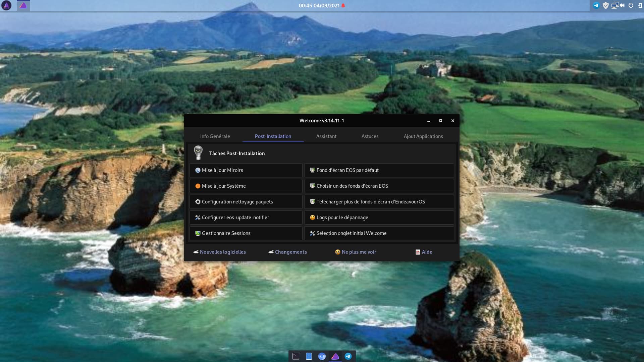The width and height of the screenshot is (644, 362).
Task: Select Ajout Applications tab
Action: click(423, 136)
